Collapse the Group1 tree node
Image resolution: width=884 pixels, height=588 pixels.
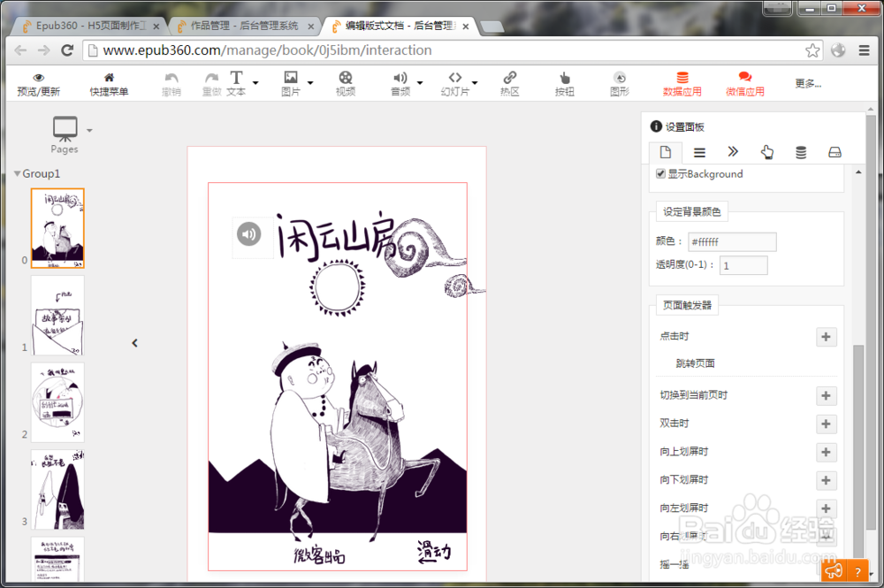[17, 173]
